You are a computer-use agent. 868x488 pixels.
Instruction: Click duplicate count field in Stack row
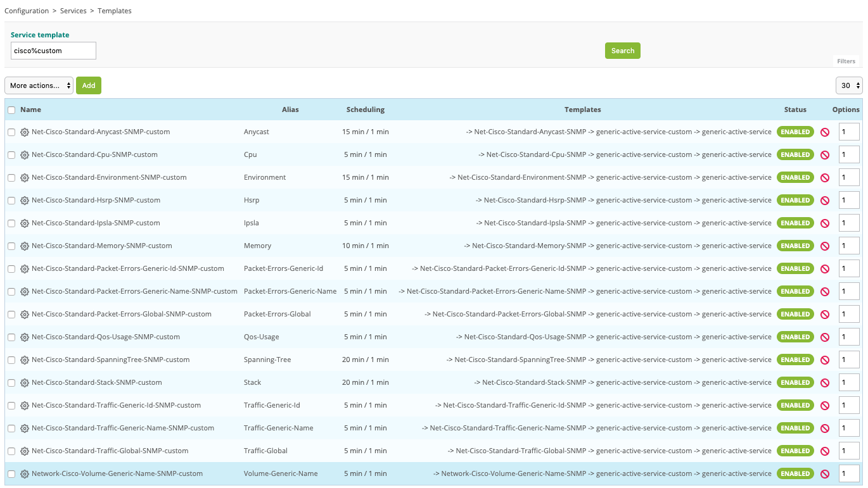[849, 382]
